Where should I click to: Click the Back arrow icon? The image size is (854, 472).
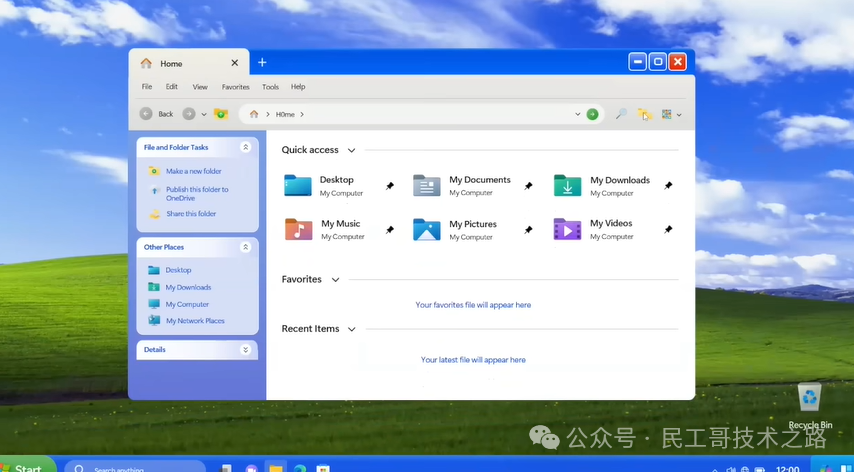tap(145, 114)
